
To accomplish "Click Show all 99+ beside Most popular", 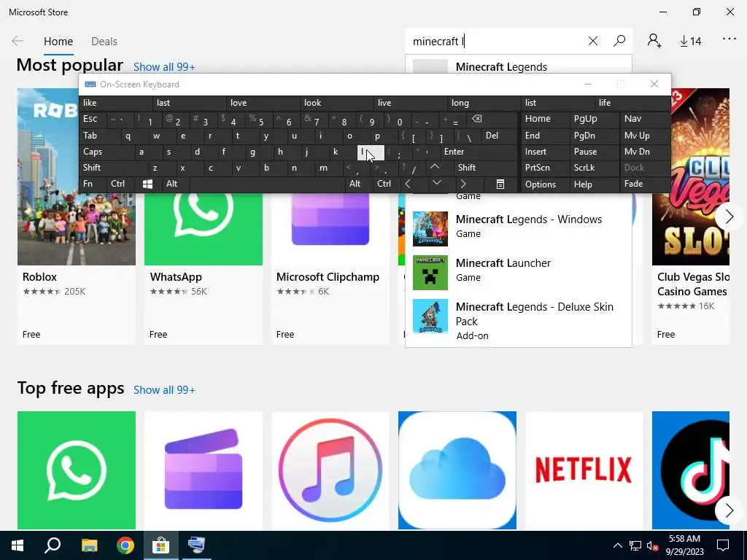I will 164,67.
